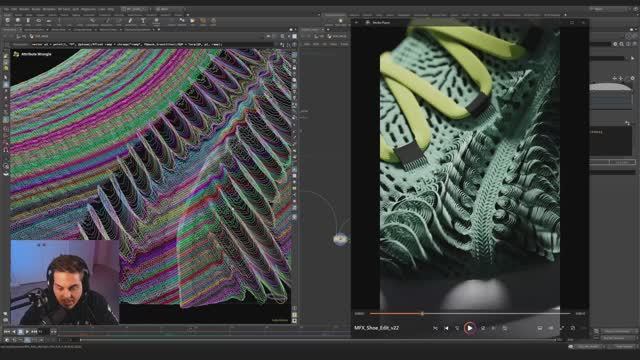
Task: Select the node in the network view
Action: coord(340,239)
